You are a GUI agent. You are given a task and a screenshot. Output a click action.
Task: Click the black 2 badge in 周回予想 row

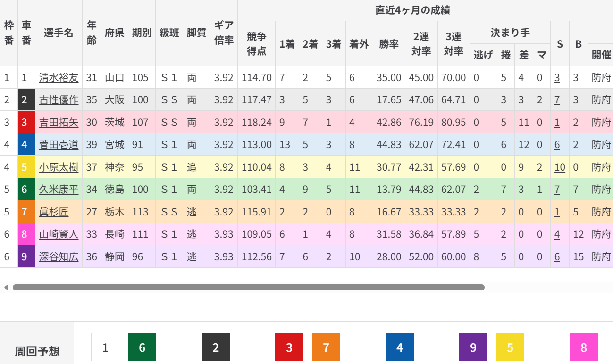coord(216,347)
